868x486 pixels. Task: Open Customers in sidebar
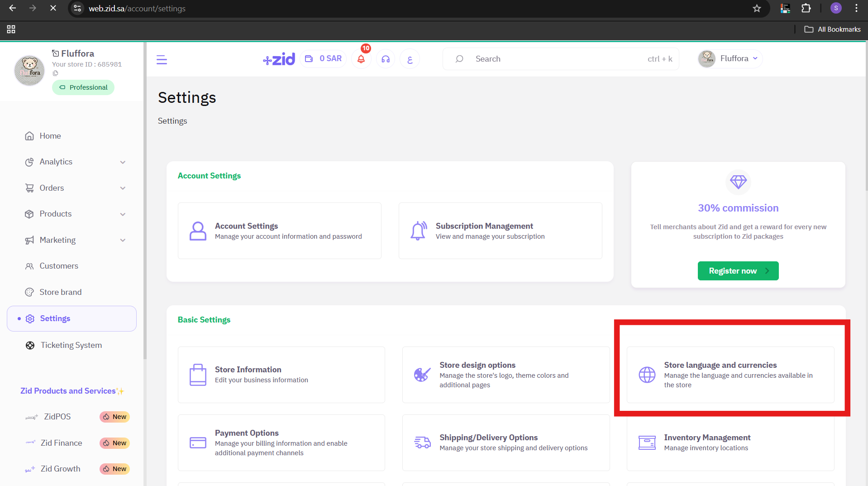[59, 266]
